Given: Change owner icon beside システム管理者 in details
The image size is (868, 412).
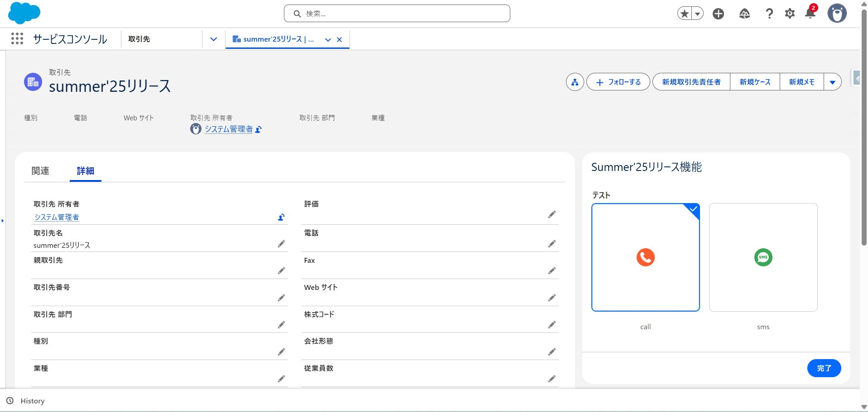Looking at the screenshot, I should tap(281, 218).
